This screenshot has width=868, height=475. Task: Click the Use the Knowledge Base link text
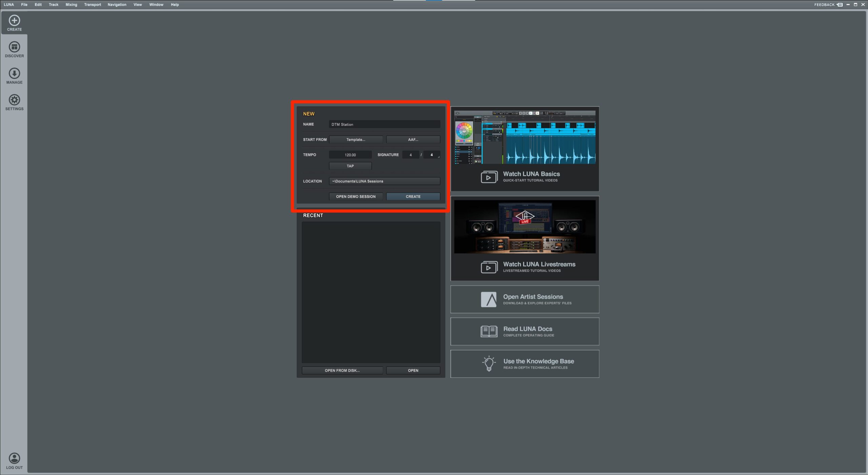[538, 361]
